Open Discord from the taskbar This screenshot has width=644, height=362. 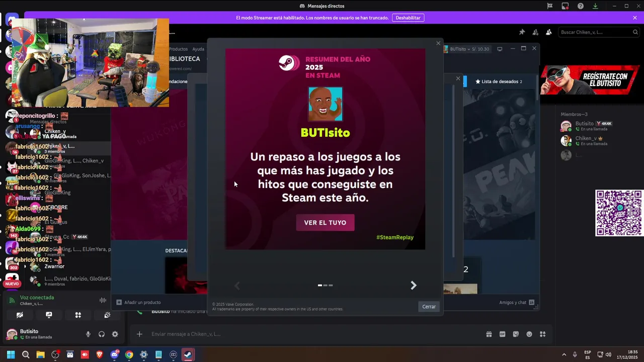click(114, 354)
